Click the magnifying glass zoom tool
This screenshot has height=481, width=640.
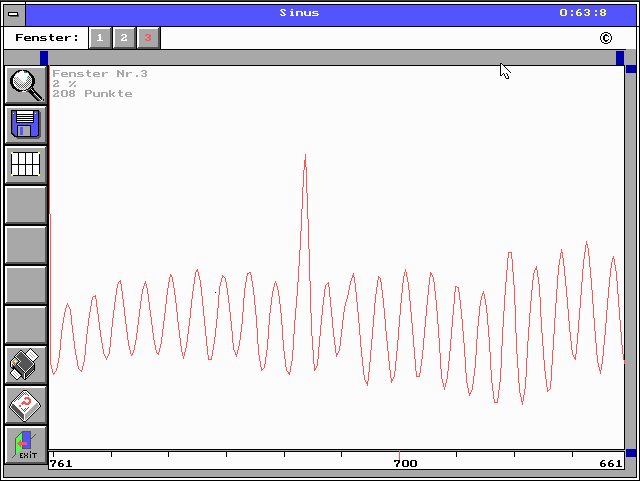click(x=27, y=85)
